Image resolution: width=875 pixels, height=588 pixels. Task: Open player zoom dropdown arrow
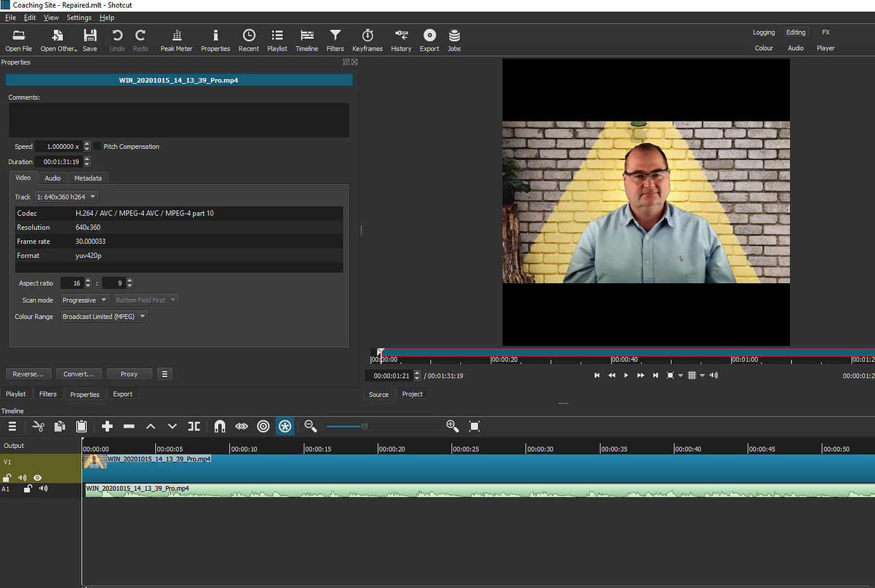681,376
